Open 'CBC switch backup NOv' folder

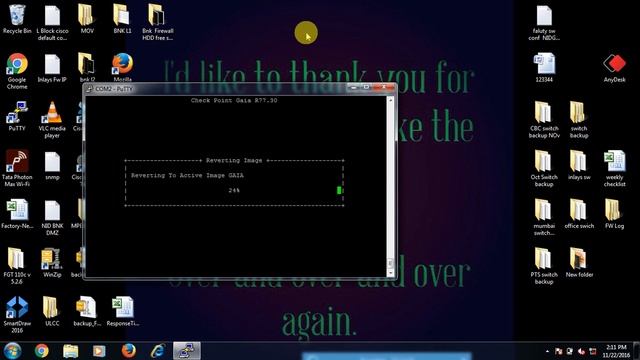(x=544, y=120)
